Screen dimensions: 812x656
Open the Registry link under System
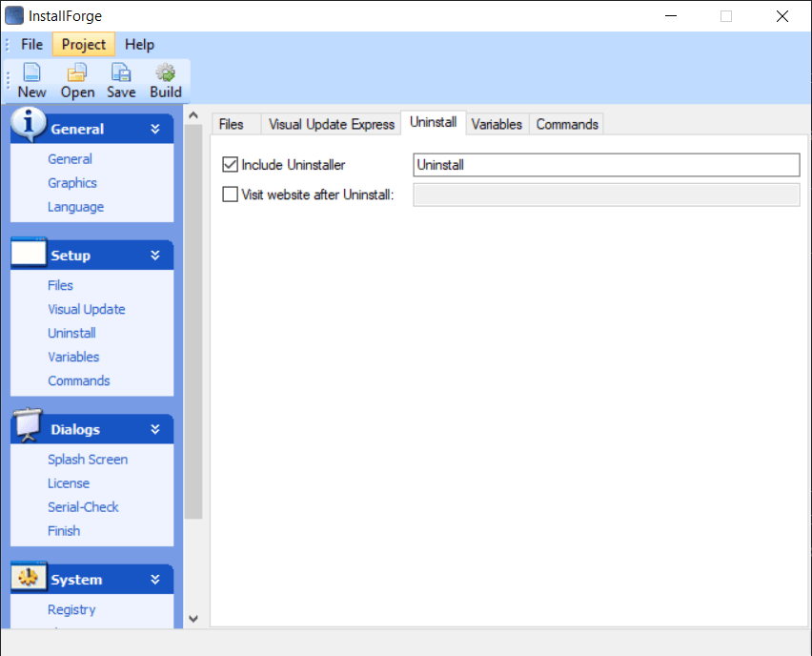tap(71, 610)
